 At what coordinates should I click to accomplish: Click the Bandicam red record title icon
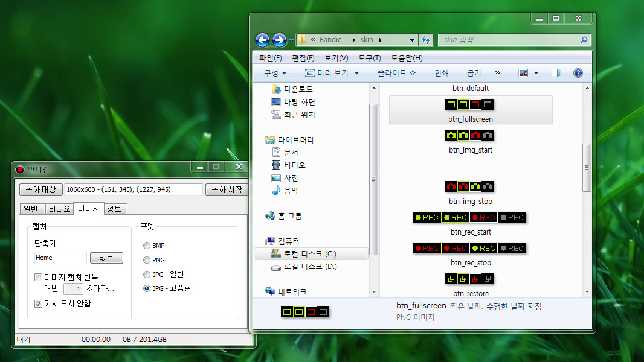tap(20, 170)
